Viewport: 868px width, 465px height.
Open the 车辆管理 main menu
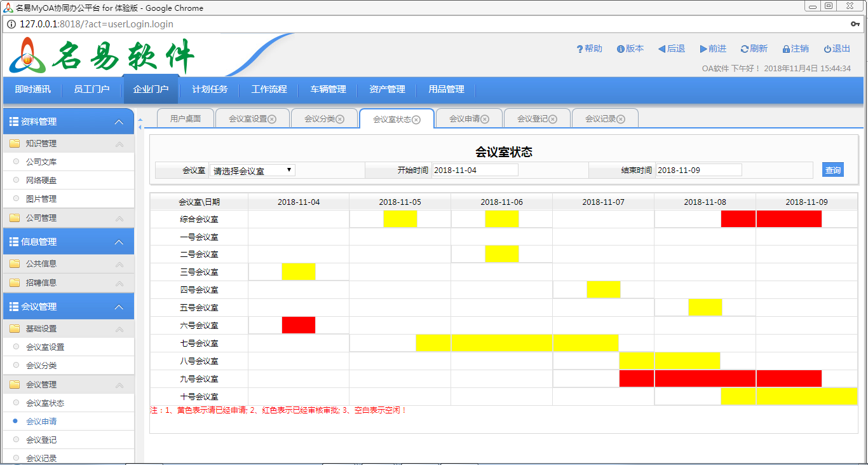pyautogui.click(x=328, y=90)
